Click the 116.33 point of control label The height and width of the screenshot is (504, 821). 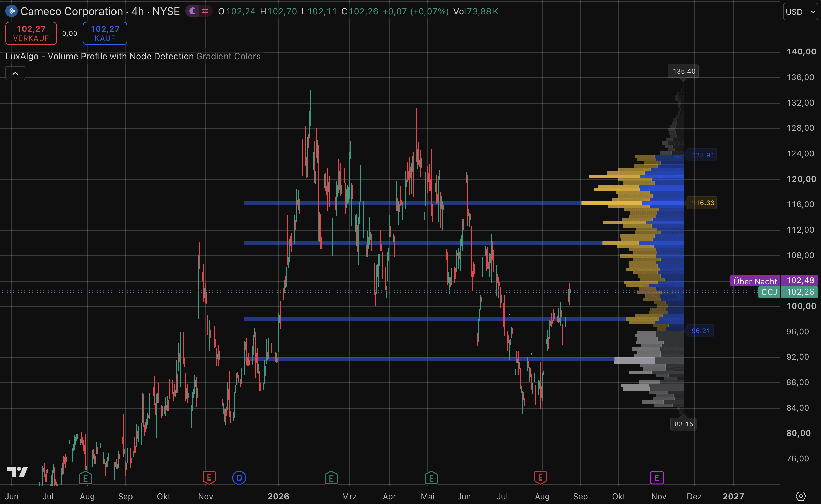pyautogui.click(x=703, y=203)
